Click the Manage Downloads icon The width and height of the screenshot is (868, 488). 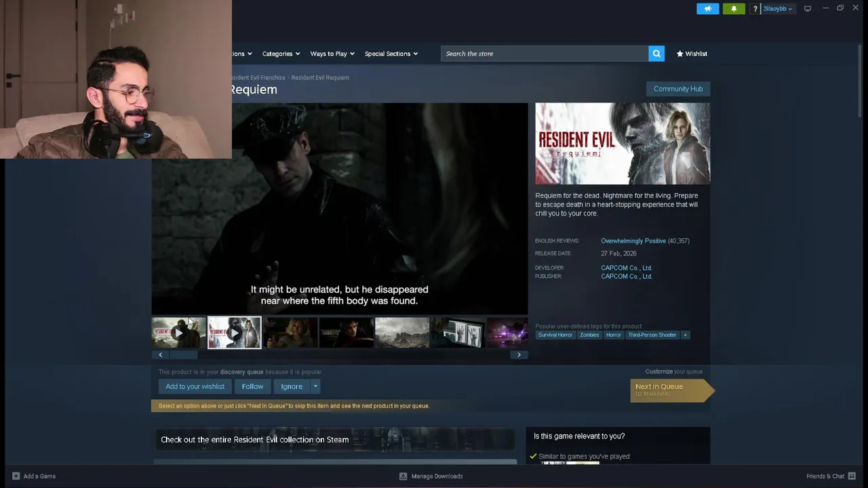(x=403, y=476)
